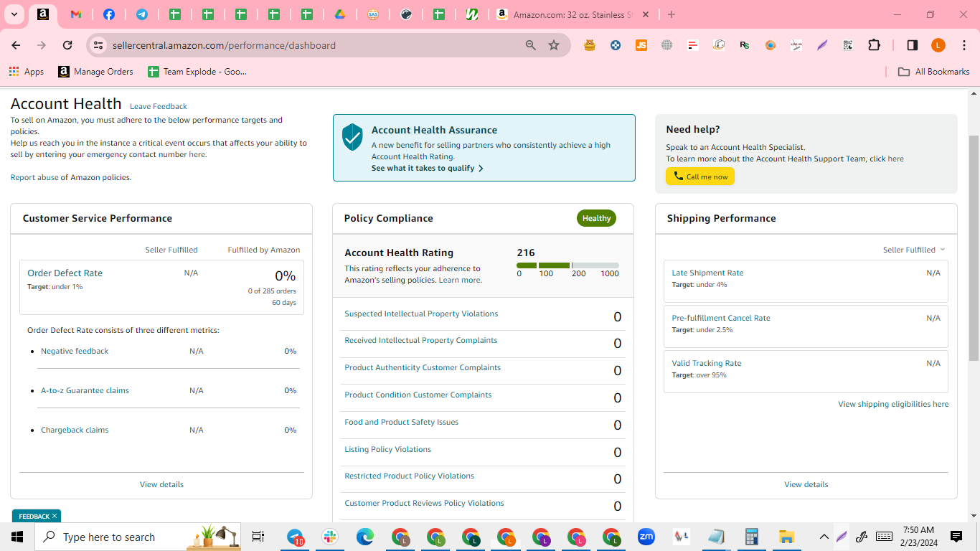
Task: Open the tab search dropdown
Action: tap(14, 14)
